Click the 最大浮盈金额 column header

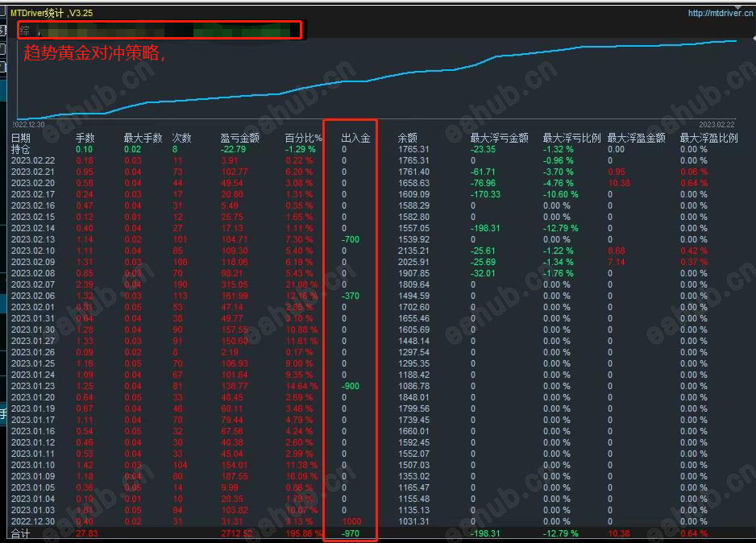637,139
